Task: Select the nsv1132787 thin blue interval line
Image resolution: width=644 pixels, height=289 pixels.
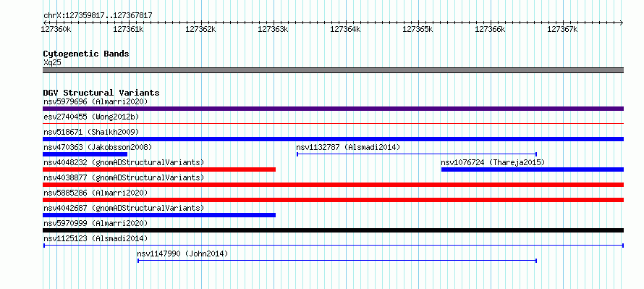Action: tap(417, 154)
